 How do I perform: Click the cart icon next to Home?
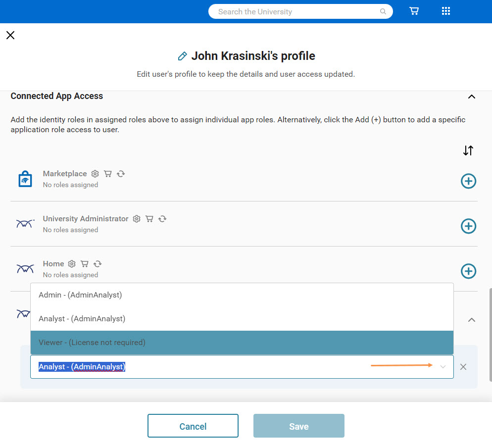[x=85, y=264]
